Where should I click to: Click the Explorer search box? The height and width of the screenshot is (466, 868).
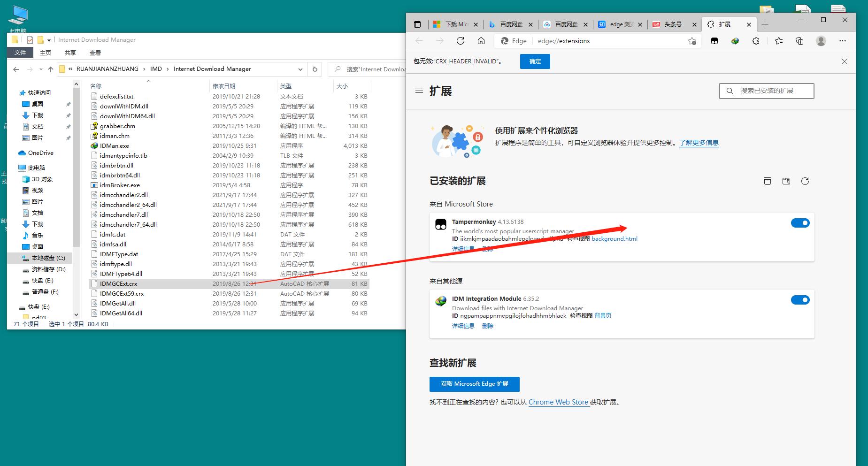[367, 69]
